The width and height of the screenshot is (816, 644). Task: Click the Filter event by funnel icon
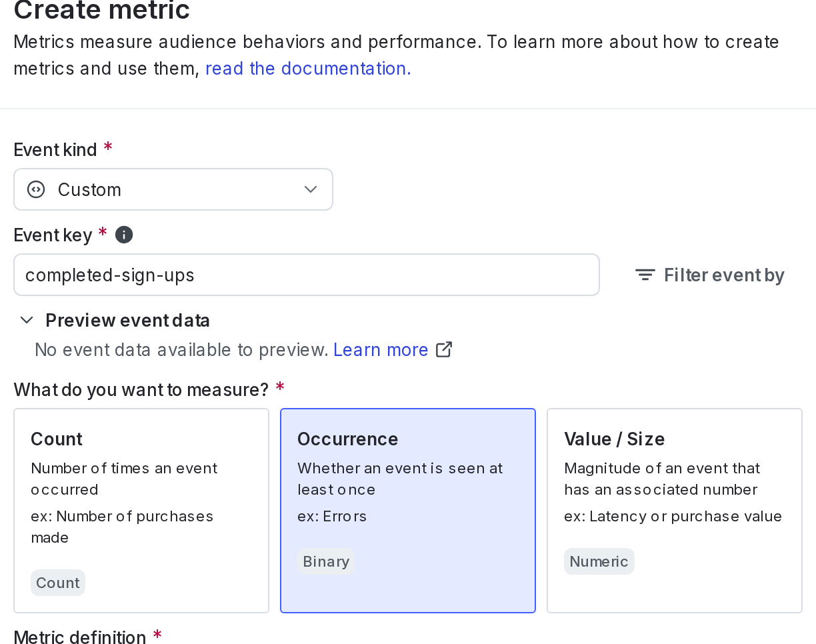644,274
